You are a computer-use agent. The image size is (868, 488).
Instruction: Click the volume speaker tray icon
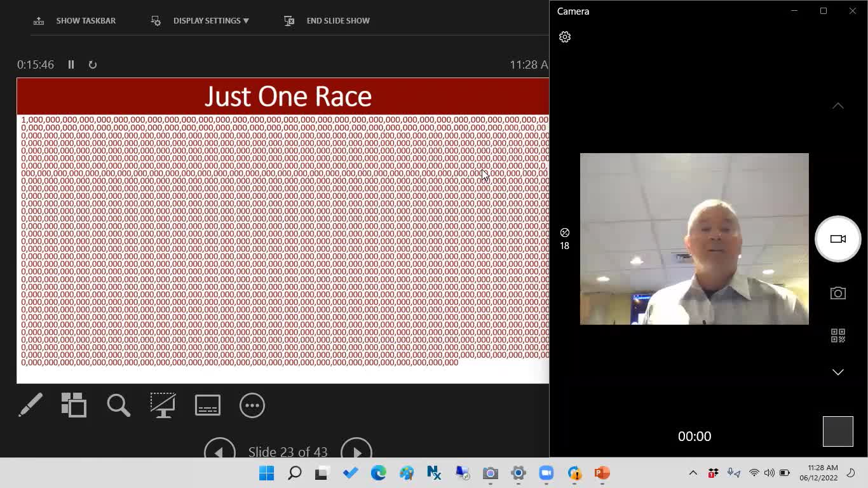click(770, 473)
